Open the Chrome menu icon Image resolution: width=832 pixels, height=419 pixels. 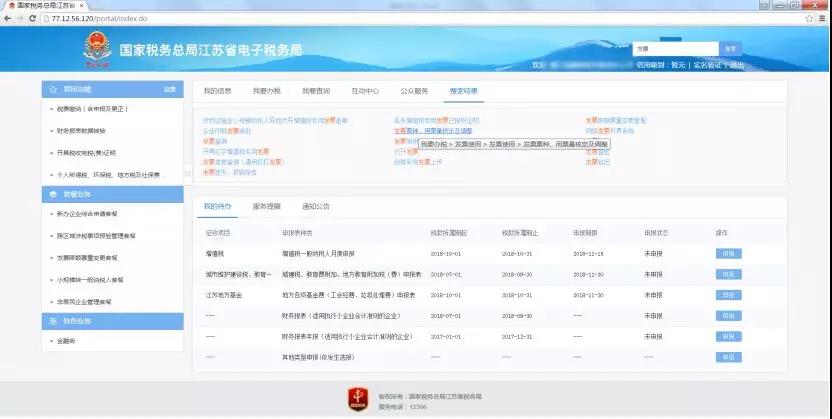[822, 18]
